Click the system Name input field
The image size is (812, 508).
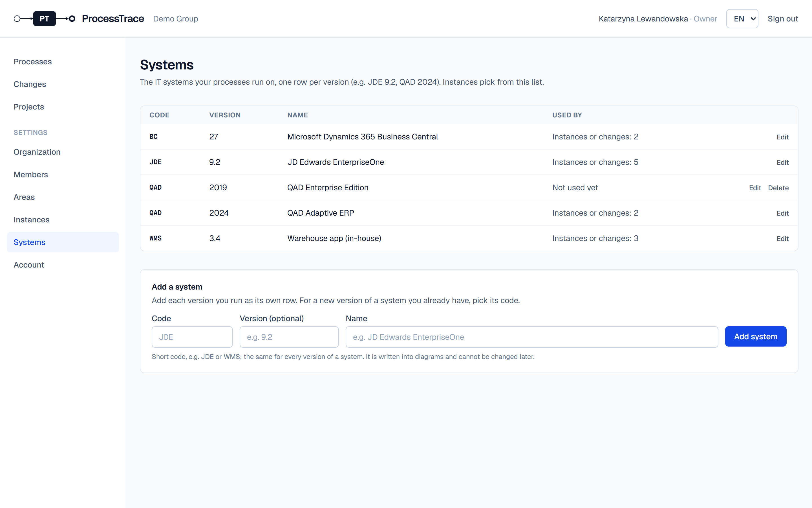click(531, 337)
